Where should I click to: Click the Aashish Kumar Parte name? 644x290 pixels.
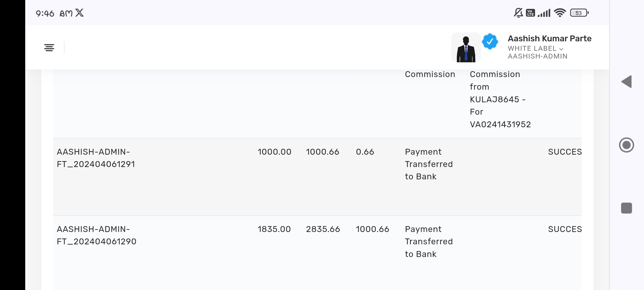(549, 38)
